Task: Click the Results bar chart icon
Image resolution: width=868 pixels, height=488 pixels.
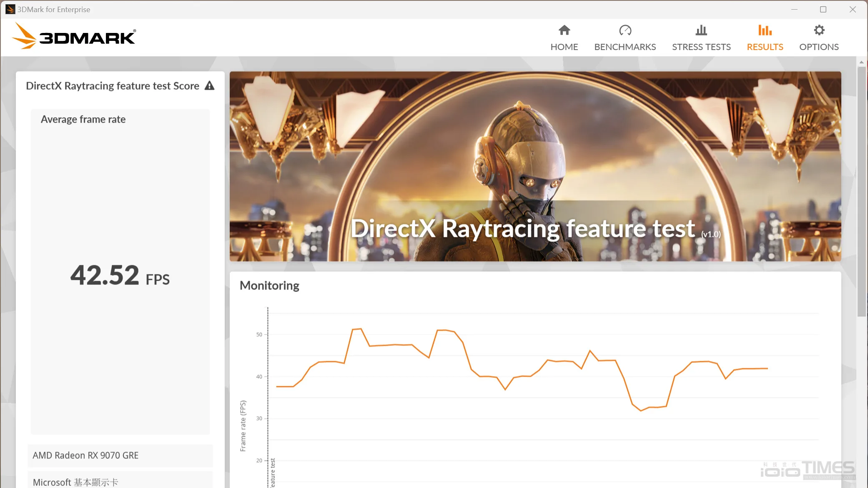Action: (765, 30)
